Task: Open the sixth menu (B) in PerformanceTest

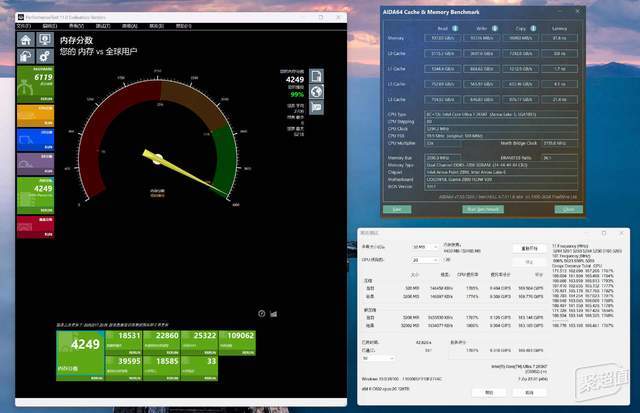Action: [x=156, y=26]
